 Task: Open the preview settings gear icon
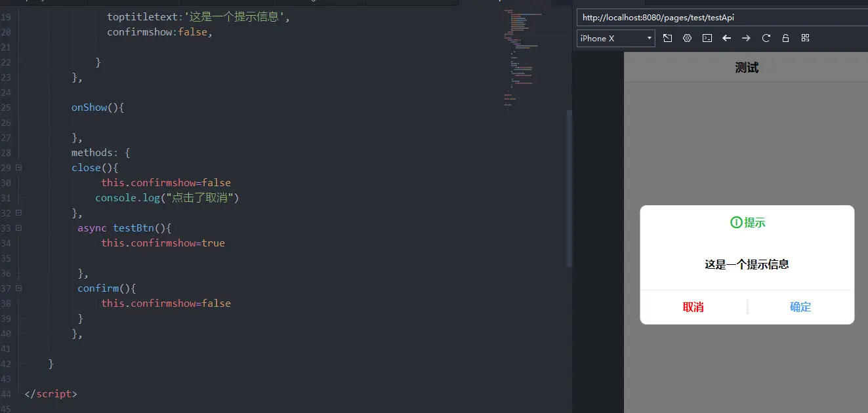[687, 38]
